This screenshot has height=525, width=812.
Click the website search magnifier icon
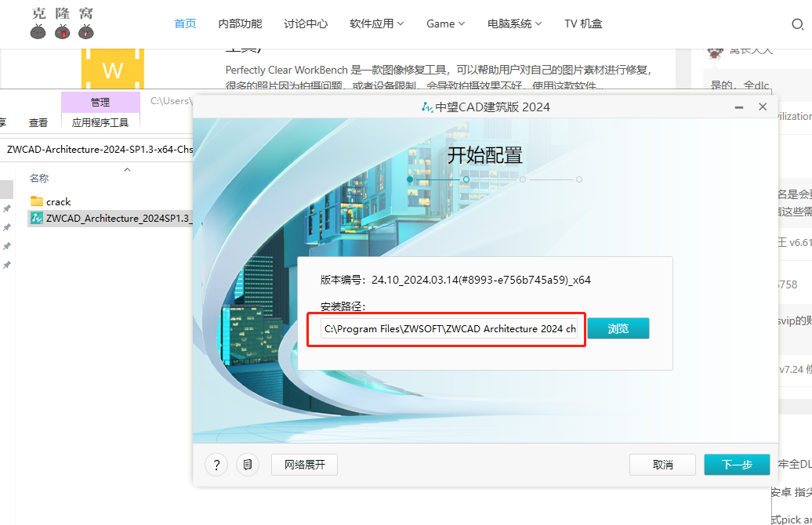(798, 24)
